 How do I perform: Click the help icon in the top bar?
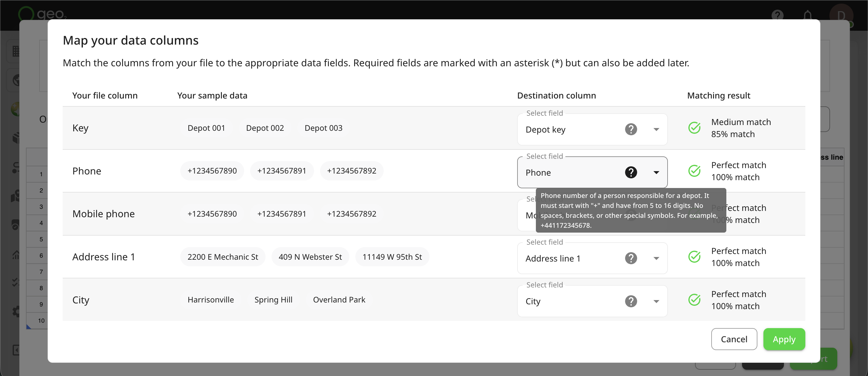[x=777, y=15]
